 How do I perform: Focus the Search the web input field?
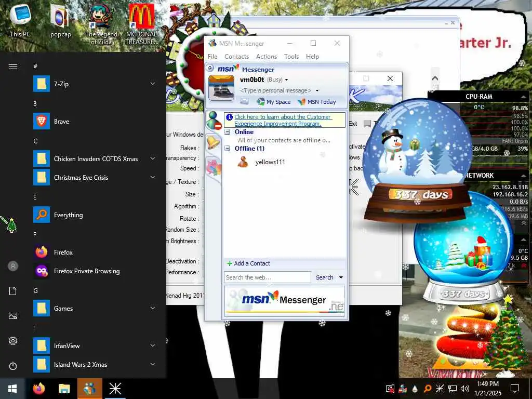pos(268,277)
